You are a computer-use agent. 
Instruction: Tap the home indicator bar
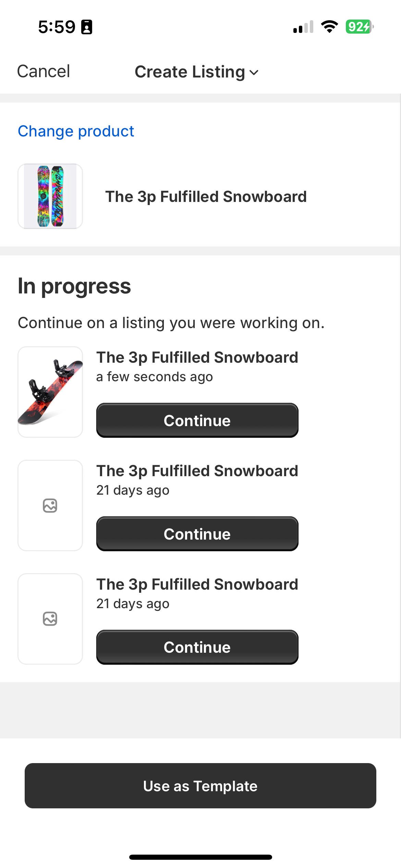(x=200, y=857)
